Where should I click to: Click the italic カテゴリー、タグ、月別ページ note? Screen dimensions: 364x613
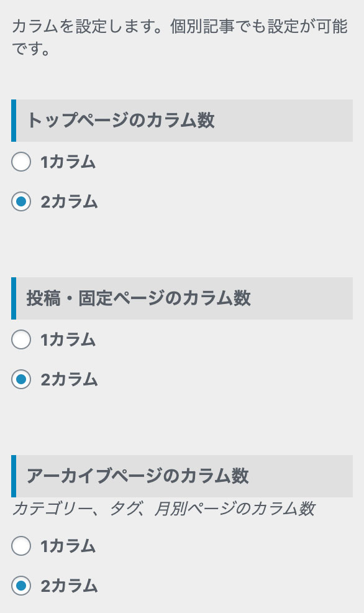coord(163,509)
